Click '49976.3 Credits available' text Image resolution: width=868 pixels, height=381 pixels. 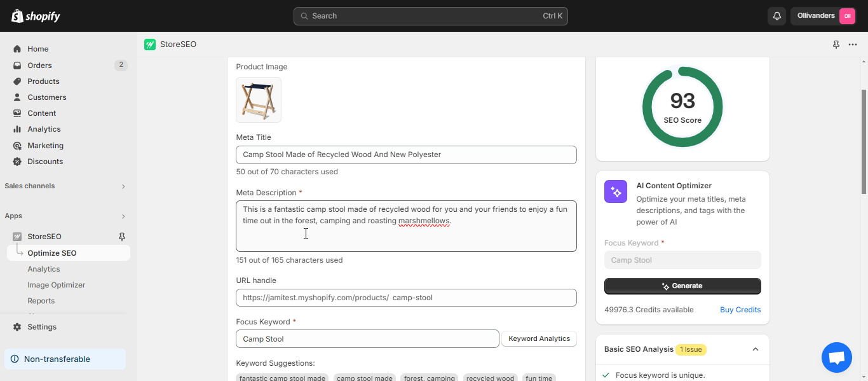coord(649,310)
